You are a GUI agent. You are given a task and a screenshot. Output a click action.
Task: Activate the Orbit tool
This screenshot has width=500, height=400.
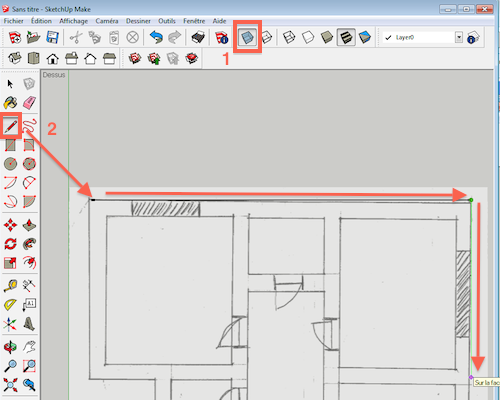[x=10, y=347]
